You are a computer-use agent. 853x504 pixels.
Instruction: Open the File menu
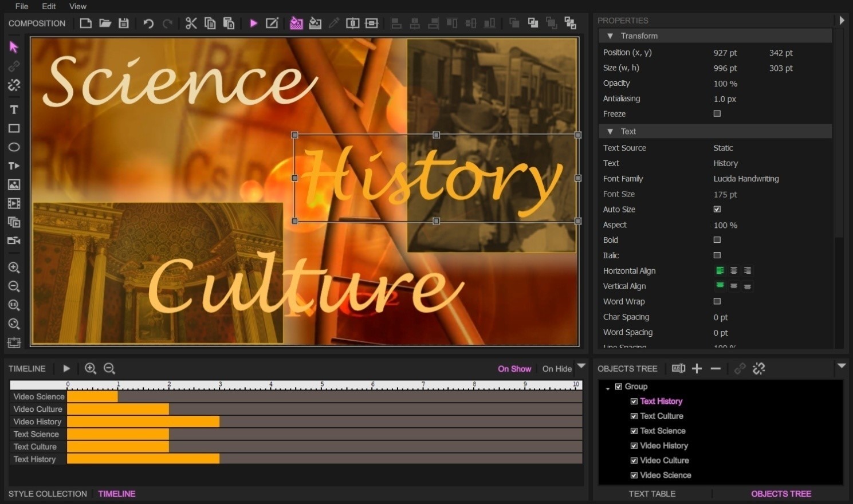(x=22, y=6)
